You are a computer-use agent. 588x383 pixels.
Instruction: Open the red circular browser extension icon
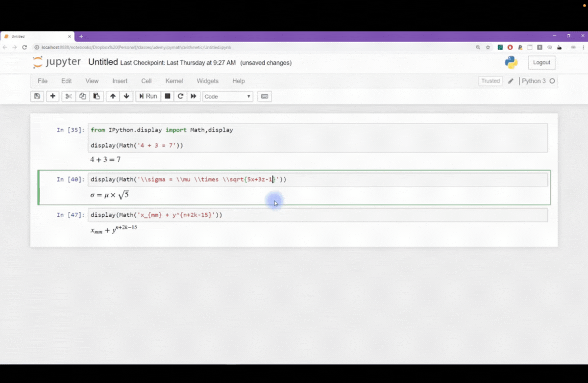510,48
